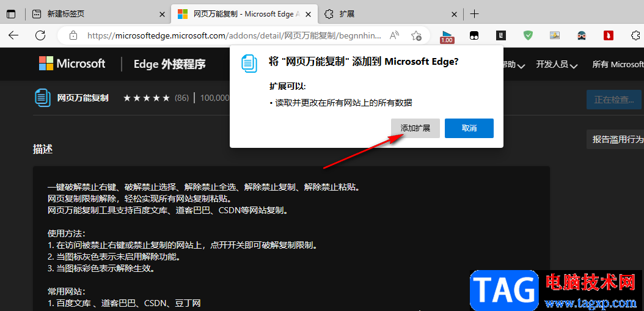This screenshot has height=311, width=644.
Task: Click 报告滥用行为 button
Action: pos(615,140)
